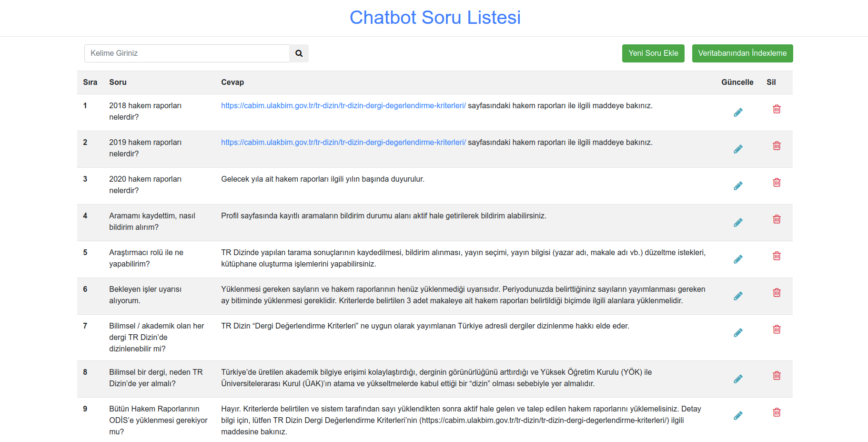868x442 pixels.
Task: Select answer starting 'Profil sayfasında kayıtlı aramaların'
Action: click(x=384, y=216)
